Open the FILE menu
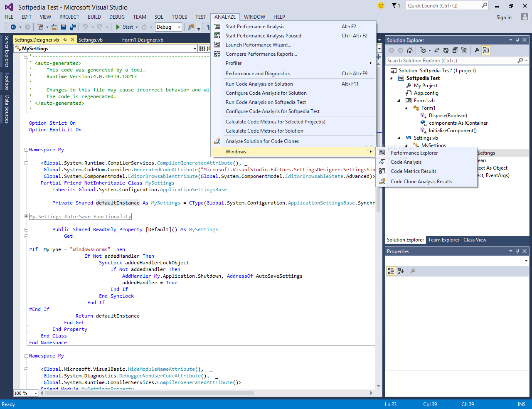Image resolution: width=532 pixels, height=409 pixels. 9,17
